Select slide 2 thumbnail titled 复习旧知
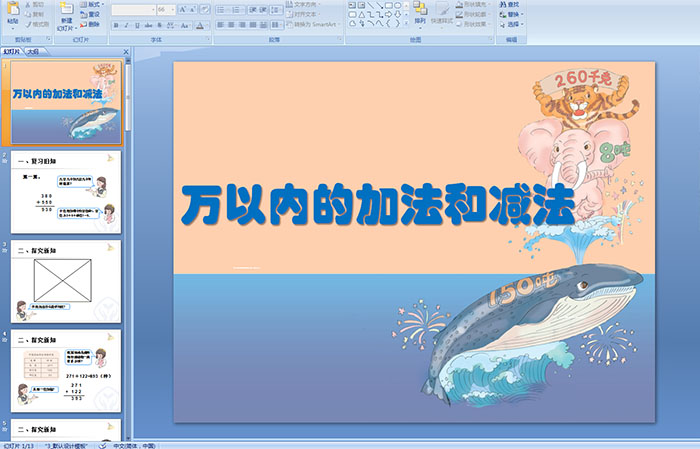The width and height of the screenshot is (700, 449). [x=66, y=192]
